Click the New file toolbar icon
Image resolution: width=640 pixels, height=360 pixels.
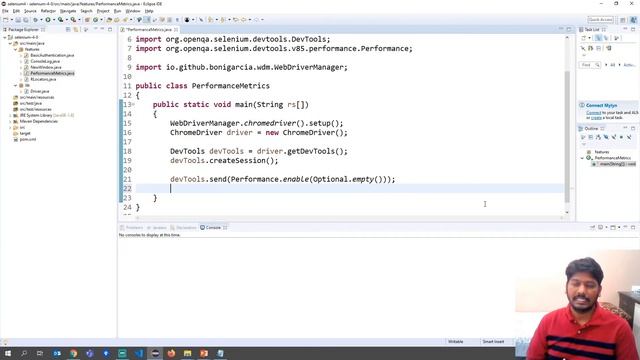(x=6, y=20)
